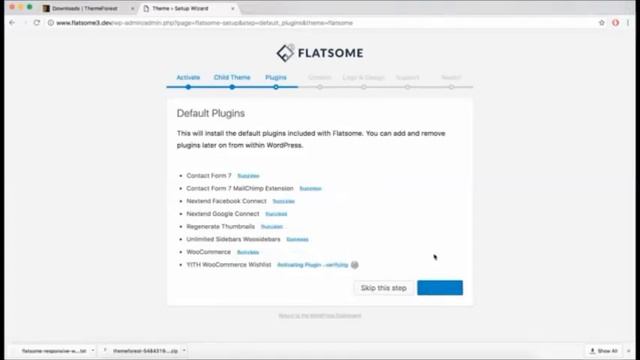Image resolution: width=640 pixels, height=360 pixels.
Task: Close the Downloads ThemeForest tab
Action: click(x=132, y=8)
